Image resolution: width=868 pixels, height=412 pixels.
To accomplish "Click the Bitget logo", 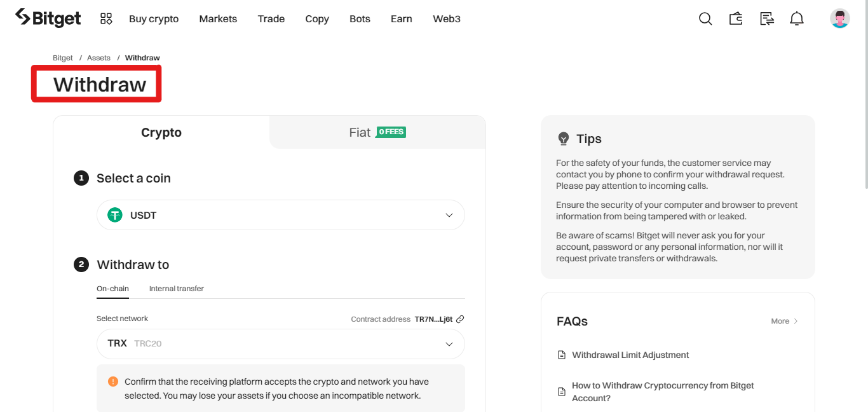I will click(48, 18).
